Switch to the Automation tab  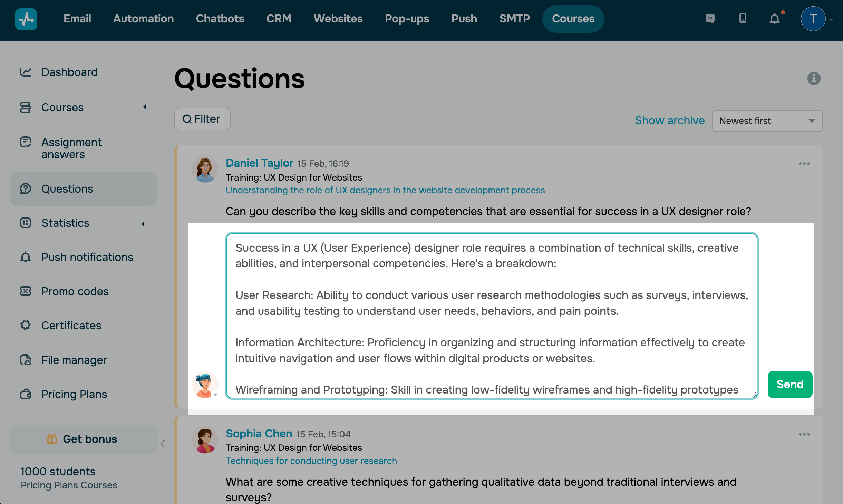(143, 19)
